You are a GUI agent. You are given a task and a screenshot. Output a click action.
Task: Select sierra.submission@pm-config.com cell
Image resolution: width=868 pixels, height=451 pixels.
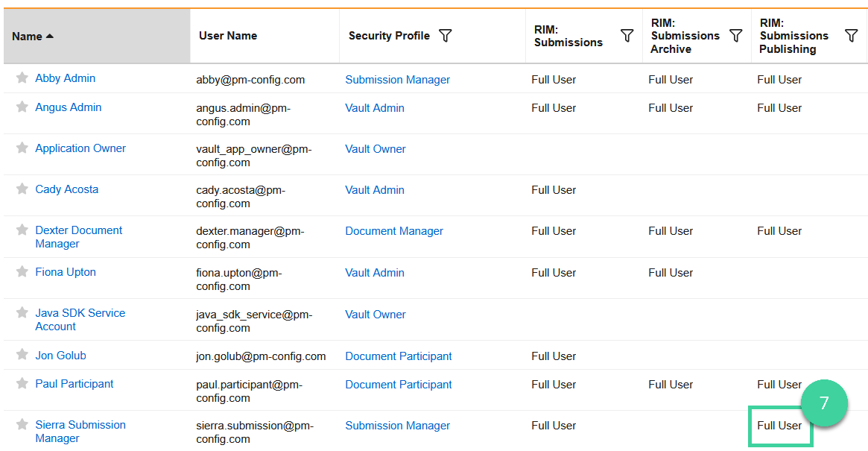(255, 432)
